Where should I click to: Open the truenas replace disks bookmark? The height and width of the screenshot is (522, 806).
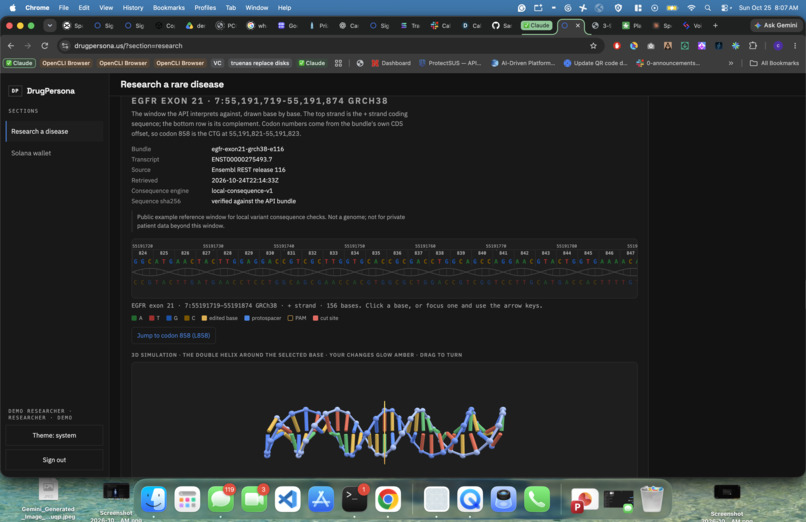coord(260,63)
